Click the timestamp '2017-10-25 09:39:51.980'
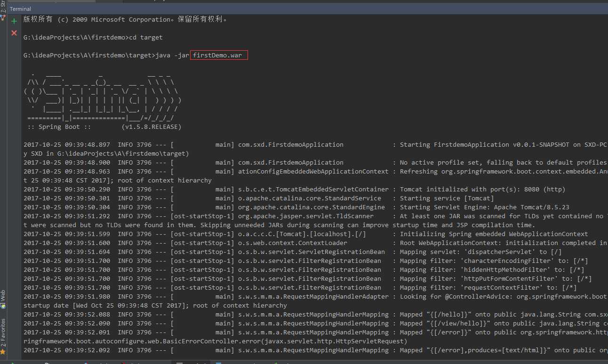 click(x=67, y=297)
